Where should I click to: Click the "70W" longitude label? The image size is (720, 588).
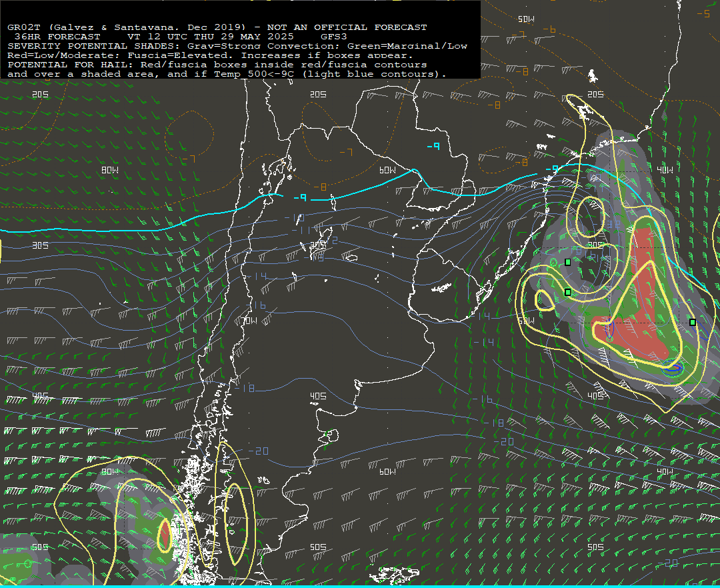250,321
